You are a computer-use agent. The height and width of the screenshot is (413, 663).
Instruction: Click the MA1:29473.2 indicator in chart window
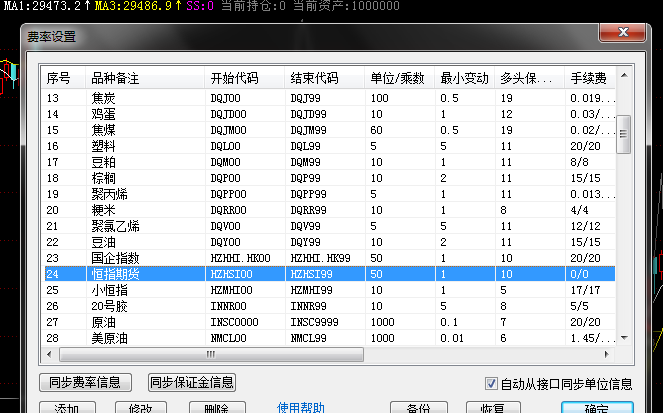[x=47, y=6]
